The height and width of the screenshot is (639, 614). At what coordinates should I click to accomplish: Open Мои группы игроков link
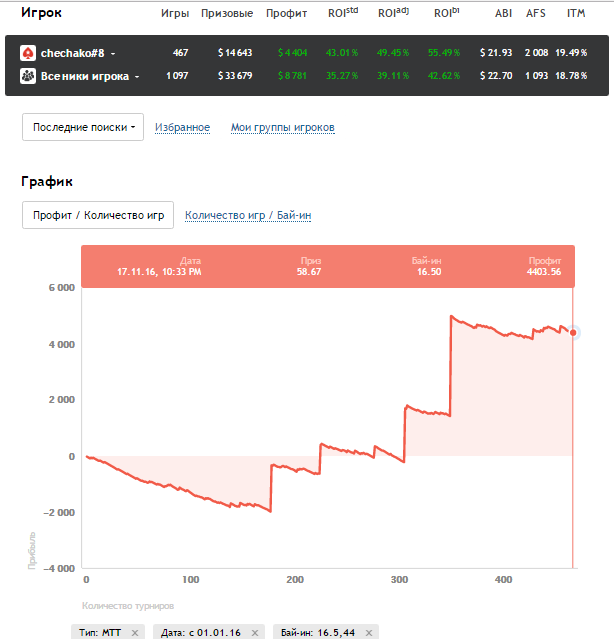pyautogui.click(x=282, y=127)
